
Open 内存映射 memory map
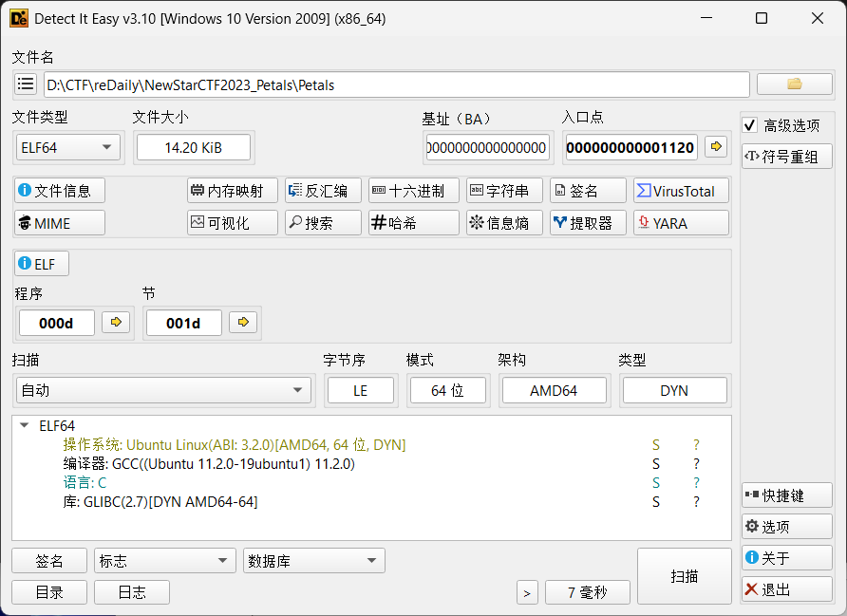click(x=233, y=191)
